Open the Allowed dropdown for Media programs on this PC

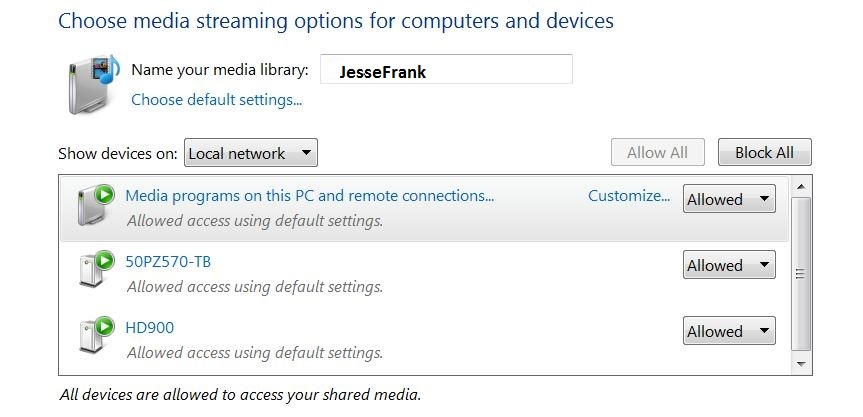(729, 199)
